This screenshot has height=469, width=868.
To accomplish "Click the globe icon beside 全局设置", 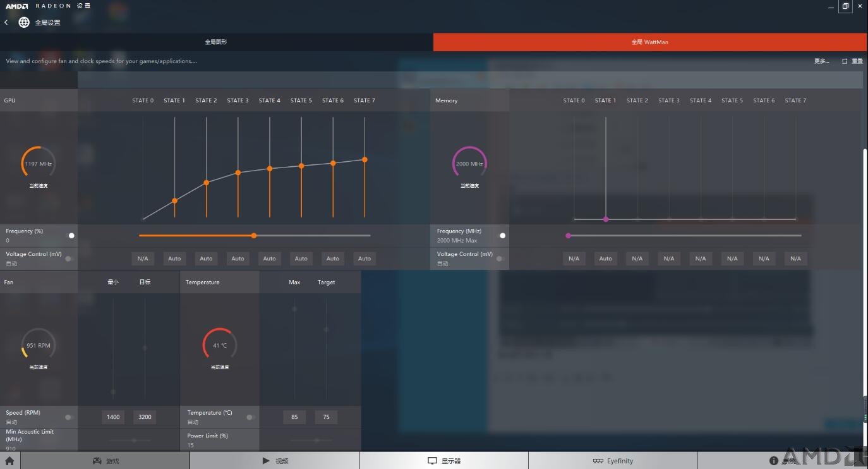I will tap(24, 22).
